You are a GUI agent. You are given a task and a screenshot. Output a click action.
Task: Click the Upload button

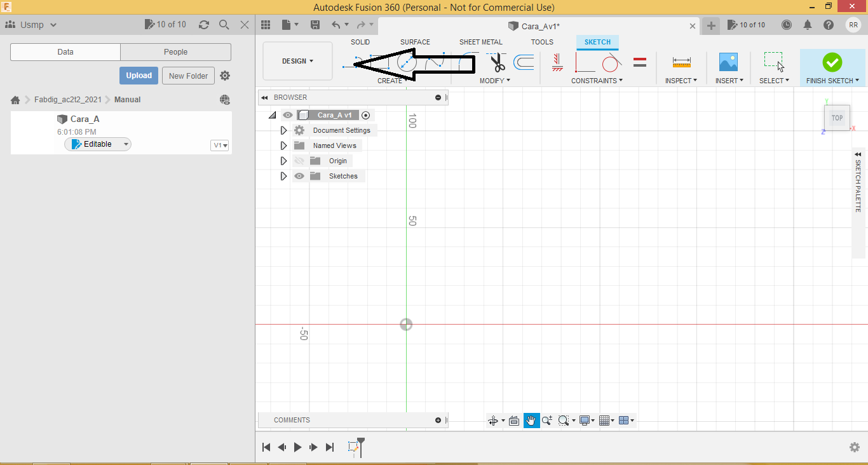tap(139, 76)
